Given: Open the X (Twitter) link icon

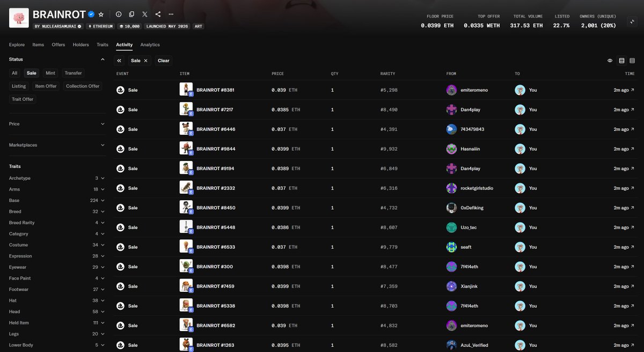Looking at the screenshot, I should (x=145, y=14).
